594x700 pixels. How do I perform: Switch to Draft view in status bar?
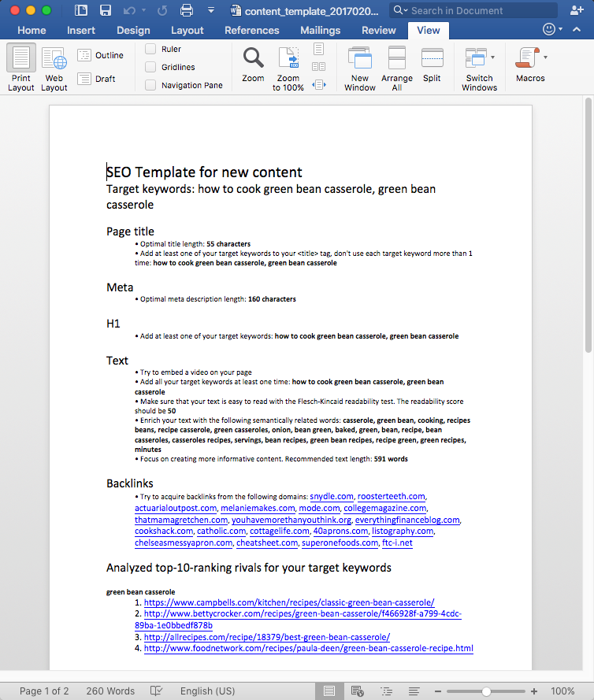pyautogui.click(x=414, y=691)
